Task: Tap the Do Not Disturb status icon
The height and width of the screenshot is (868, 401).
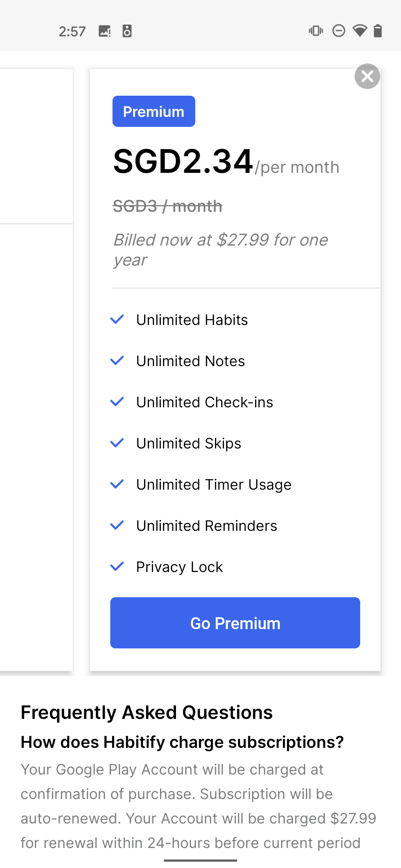Action: [339, 31]
